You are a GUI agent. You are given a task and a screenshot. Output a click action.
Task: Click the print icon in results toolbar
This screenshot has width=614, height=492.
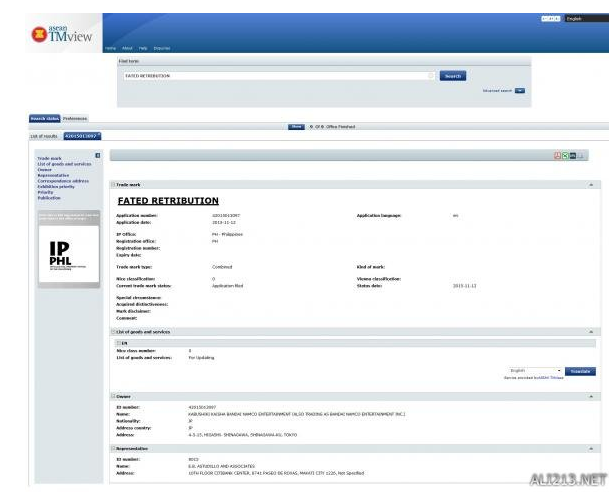pos(583,156)
